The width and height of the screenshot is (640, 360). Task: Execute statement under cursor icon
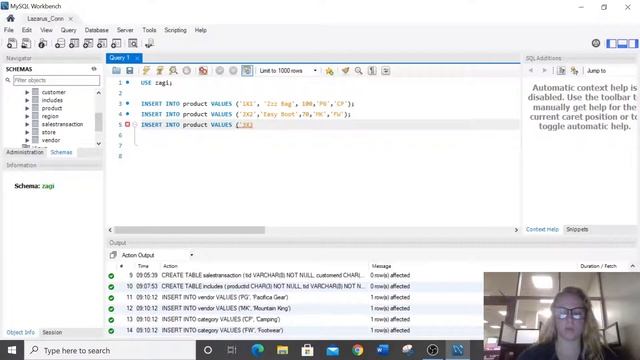[160, 71]
